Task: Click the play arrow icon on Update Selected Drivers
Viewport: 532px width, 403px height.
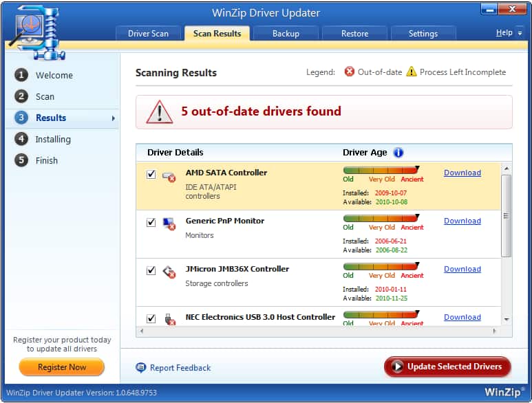Action: coord(397,367)
